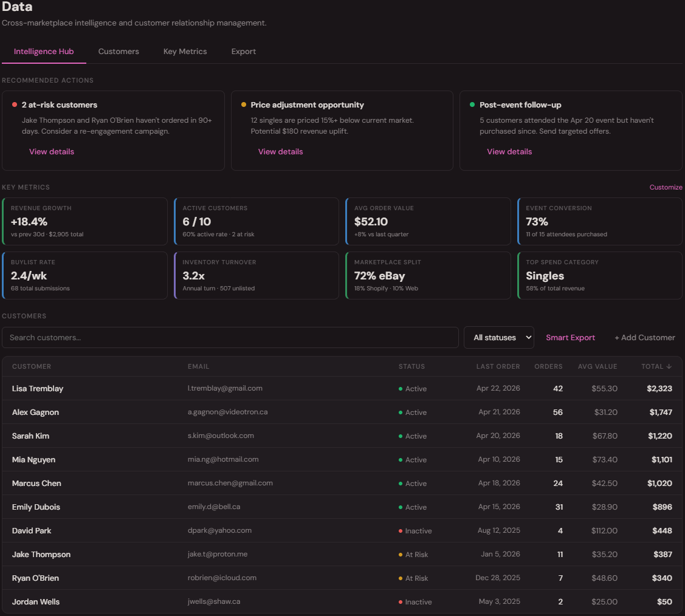Image resolution: width=685 pixels, height=616 pixels.
Task: Open the Top Spend Category metric card
Action: [600, 275]
